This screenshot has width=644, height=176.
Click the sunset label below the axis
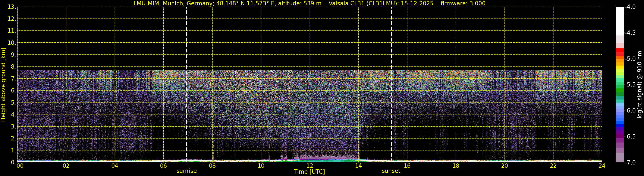(391, 171)
